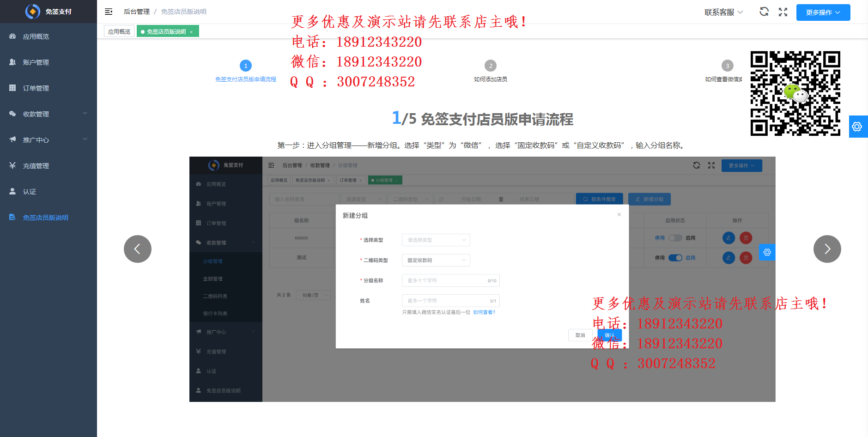Image resolution: width=868 pixels, height=437 pixels.
Task: Jump to step 2 如何添加店员
Action: point(491,72)
